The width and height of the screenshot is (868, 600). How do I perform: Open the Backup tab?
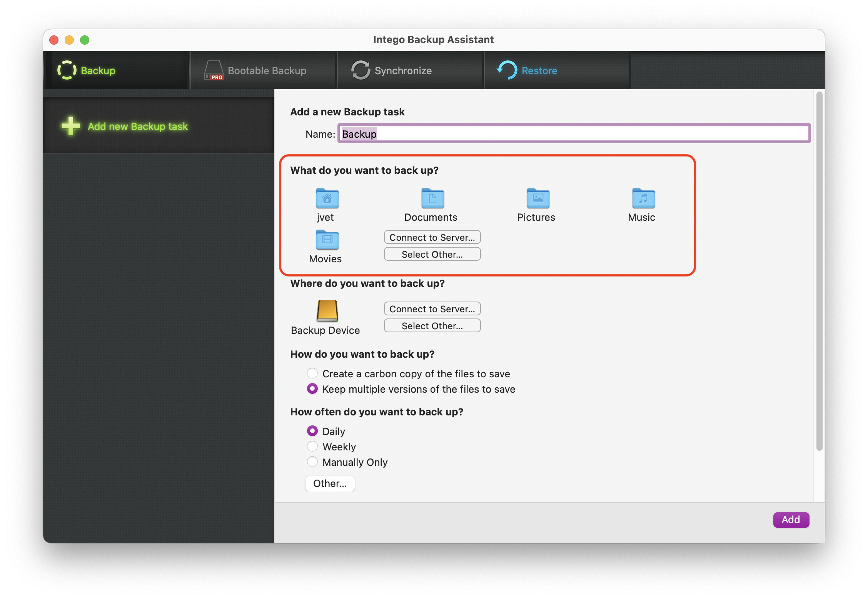(117, 70)
